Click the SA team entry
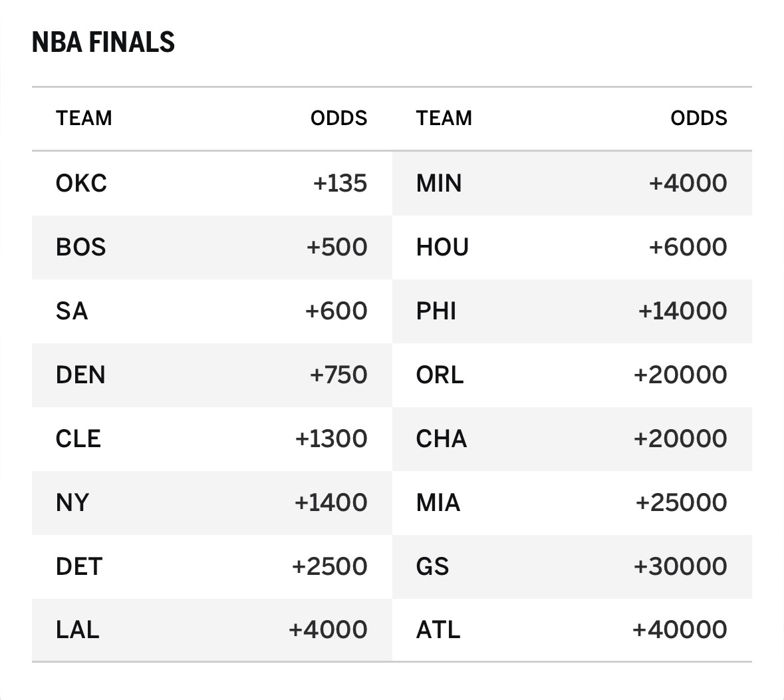 tap(72, 311)
